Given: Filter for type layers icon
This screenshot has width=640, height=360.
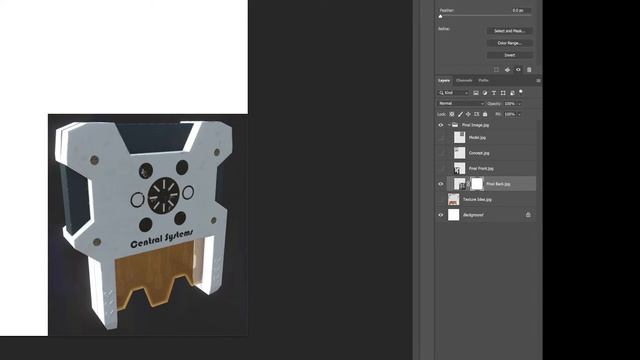Looking at the screenshot, I should tap(494, 93).
